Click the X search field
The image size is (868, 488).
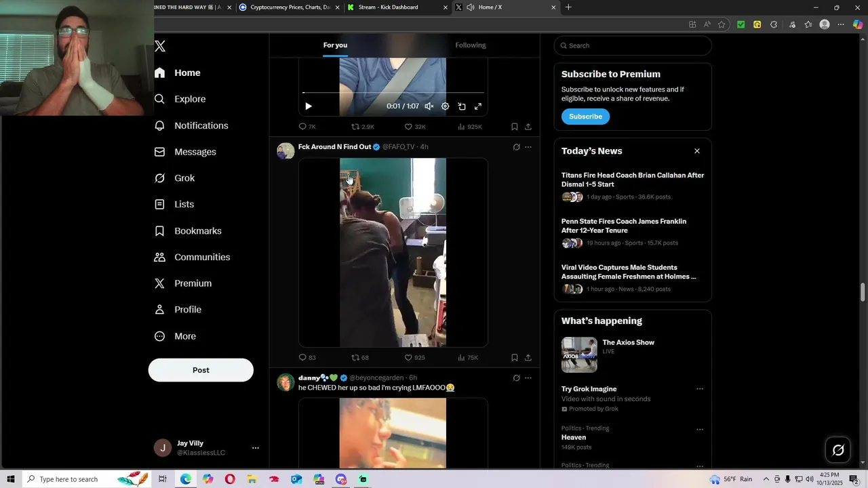pyautogui.click(x=633, y=45)
